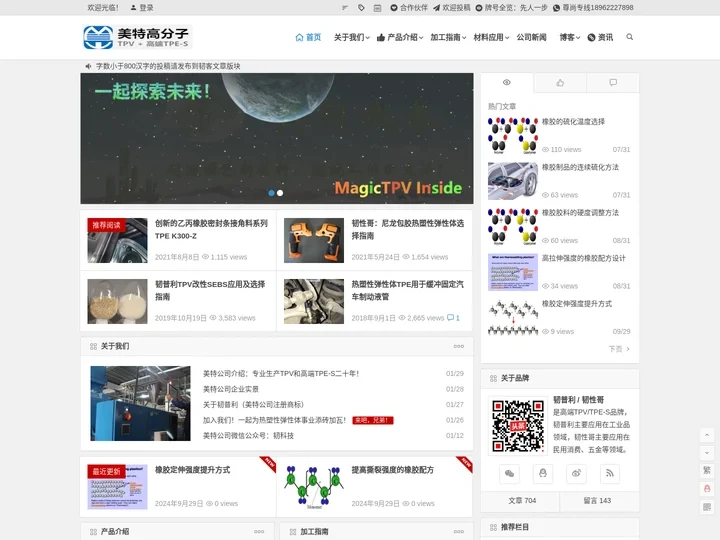
Task: Click the orange power drills thumbnail
Action: coord(314,240)
